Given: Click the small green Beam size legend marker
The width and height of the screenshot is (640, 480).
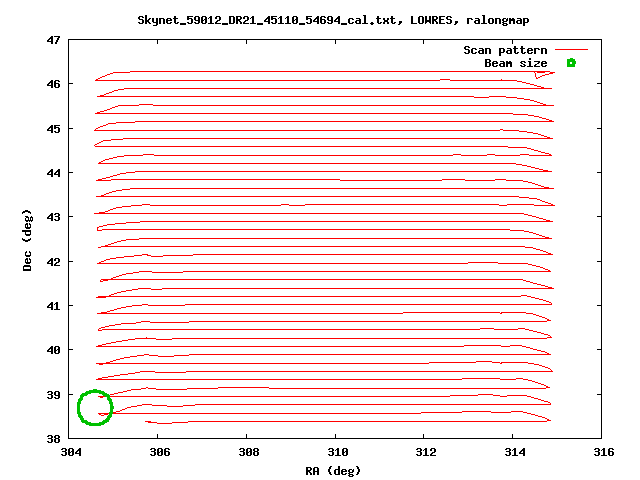Looking at the screenshot, I should click(x=571, y=63).
